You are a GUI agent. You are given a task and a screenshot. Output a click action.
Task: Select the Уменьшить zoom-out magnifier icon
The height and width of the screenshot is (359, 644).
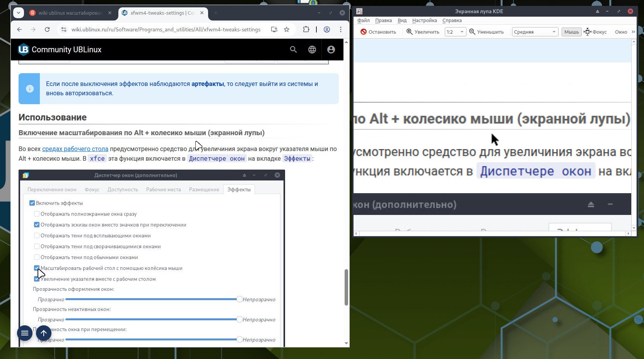point(472,32)
